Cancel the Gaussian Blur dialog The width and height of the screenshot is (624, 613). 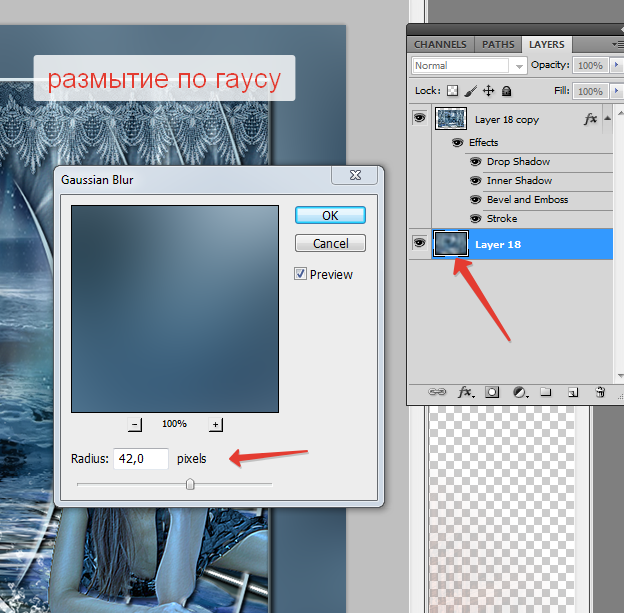click(x=330, y=243)
